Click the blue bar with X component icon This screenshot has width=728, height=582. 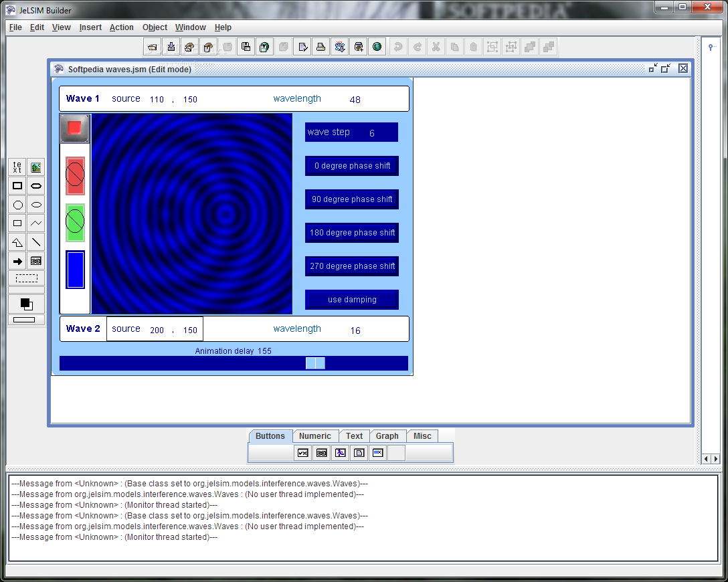point(378,453)
